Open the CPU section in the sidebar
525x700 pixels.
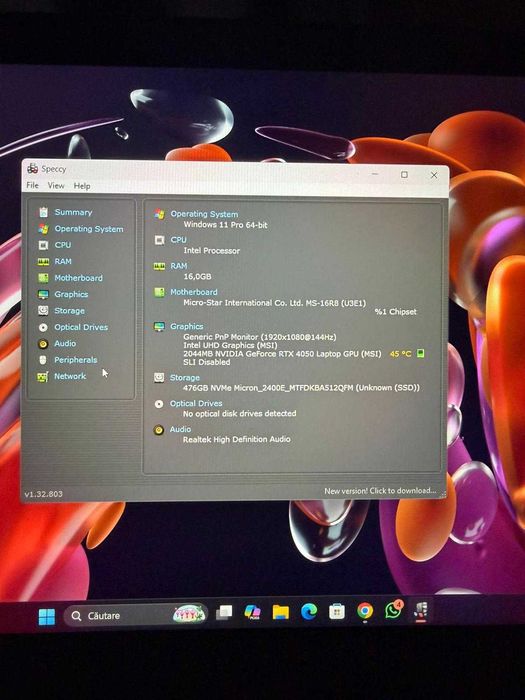[62, 245]
